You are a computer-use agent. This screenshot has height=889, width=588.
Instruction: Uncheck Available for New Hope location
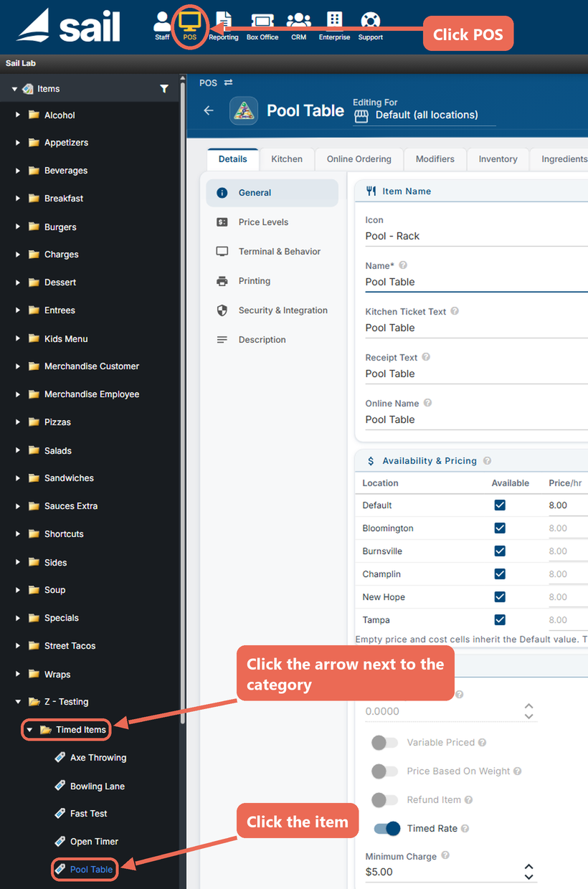[x=500, y=596]
